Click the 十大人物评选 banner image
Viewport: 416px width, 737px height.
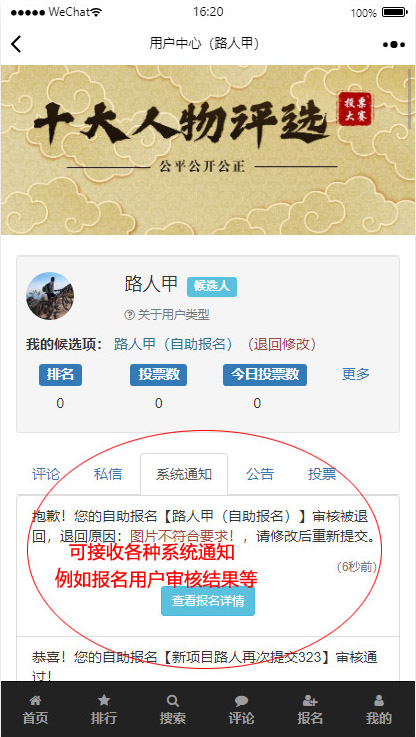[x=208, y=149]
